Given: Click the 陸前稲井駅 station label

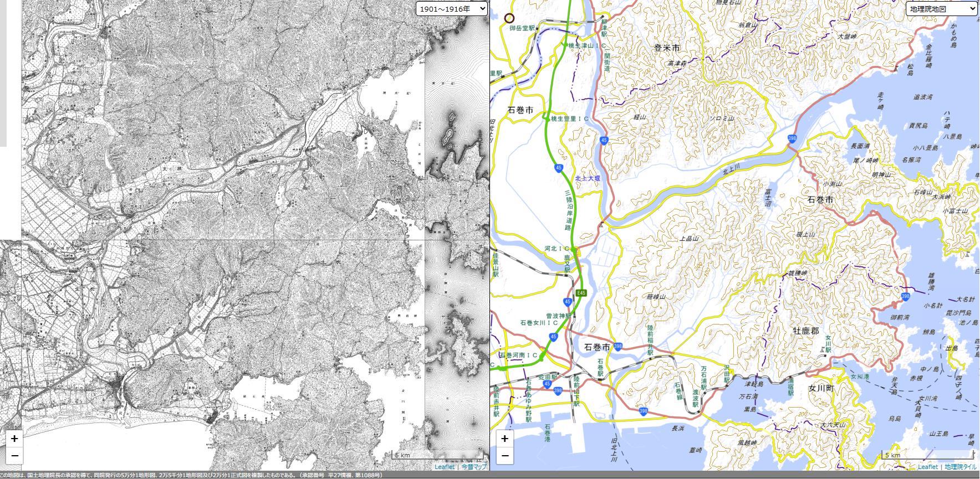Looking at the screenshot, I should point(650,340).
